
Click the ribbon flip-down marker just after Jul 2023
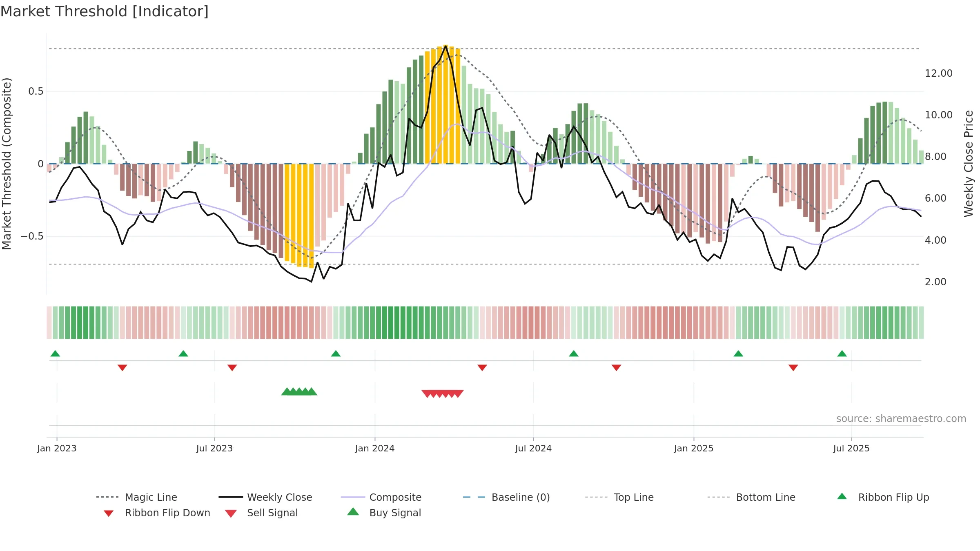[x=232, y=368]
